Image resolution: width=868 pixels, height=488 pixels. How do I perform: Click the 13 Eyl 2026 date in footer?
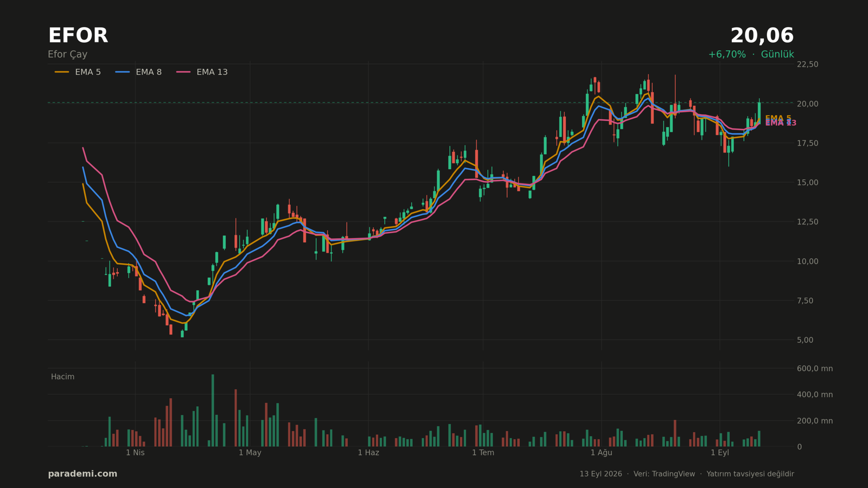point(601,474)
